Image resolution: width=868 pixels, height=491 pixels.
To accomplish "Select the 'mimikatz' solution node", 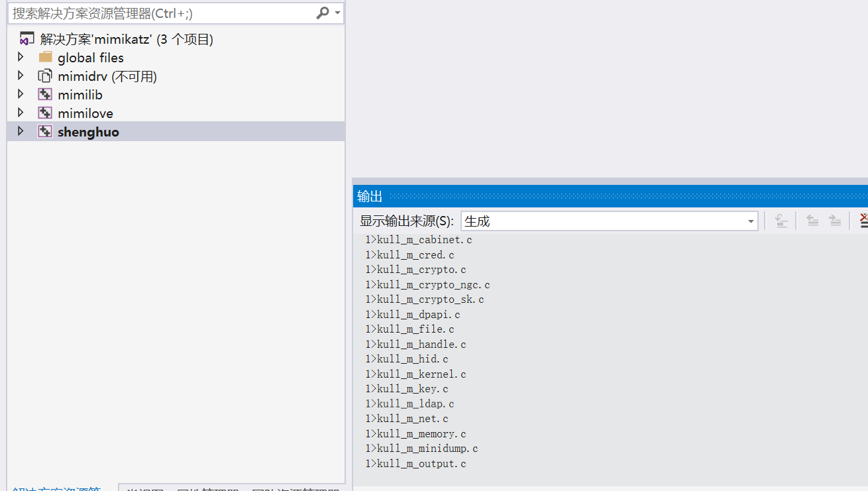I will (x=126, y=39).
